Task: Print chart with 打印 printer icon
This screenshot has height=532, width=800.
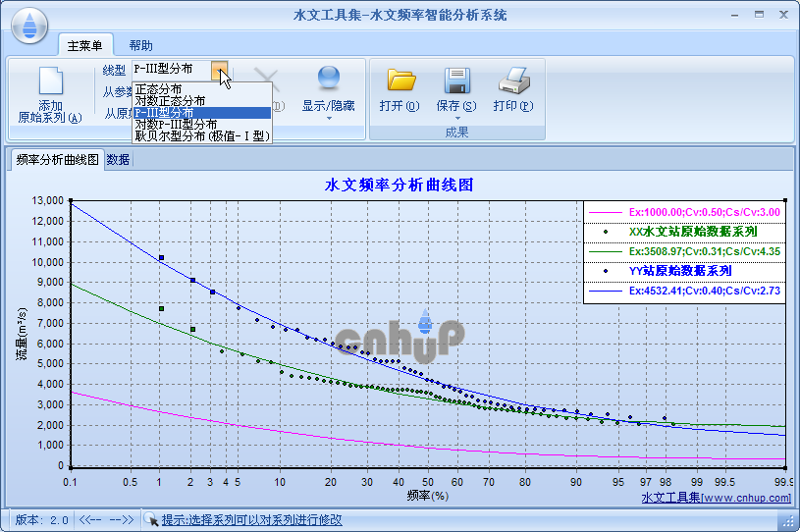Action: coord(512,80)
